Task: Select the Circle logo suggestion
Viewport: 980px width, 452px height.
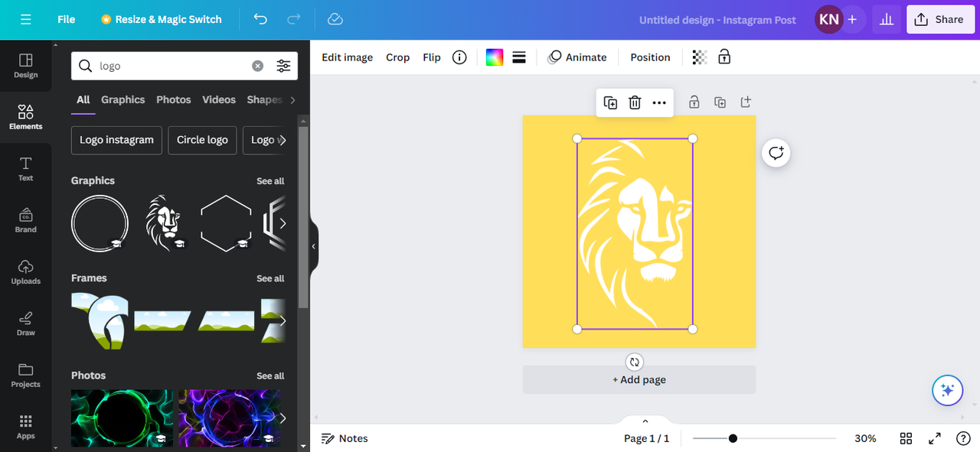Action: click(x=202, y=140)
